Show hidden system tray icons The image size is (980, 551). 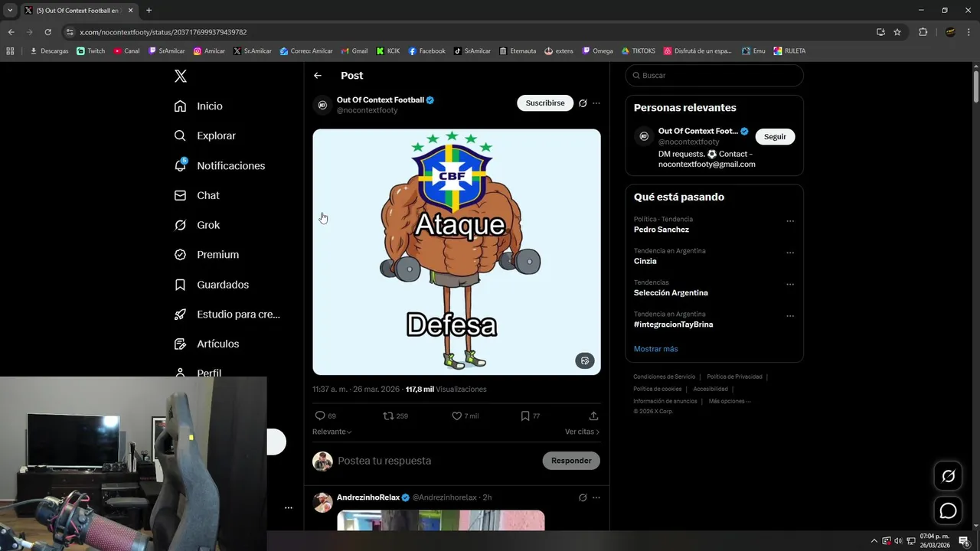click(x=874, y=541)
